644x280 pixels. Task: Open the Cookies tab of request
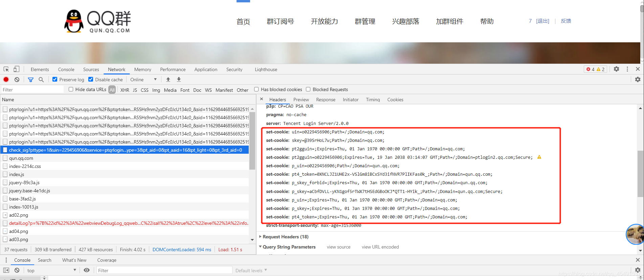(x=395, y=100)
